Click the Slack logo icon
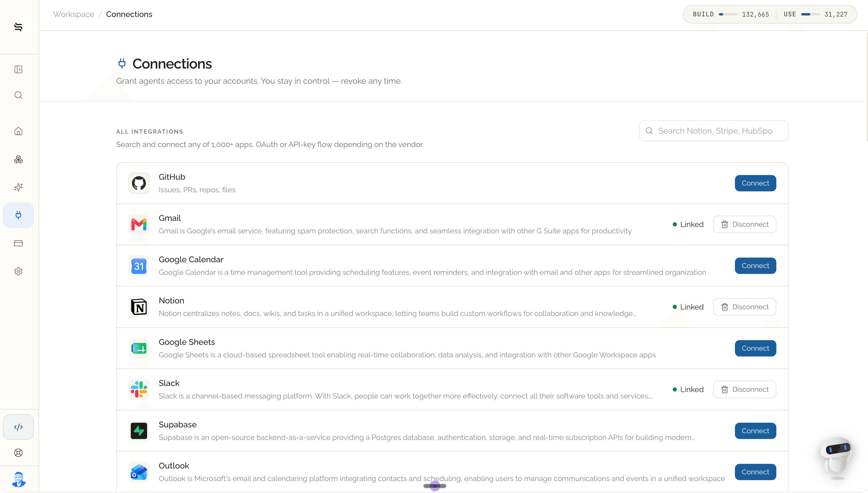The width and height of the screenshot is (868, 493). coord(139,390)
